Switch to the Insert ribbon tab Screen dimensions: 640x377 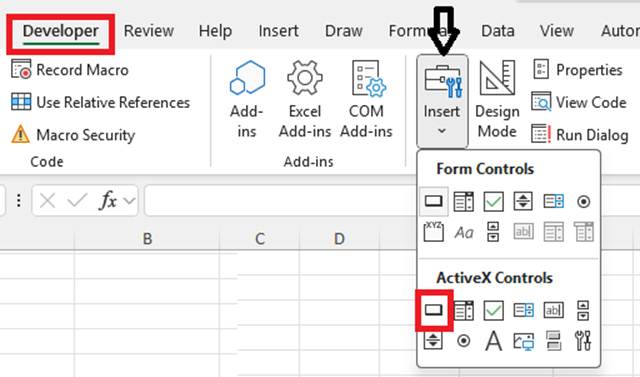(278, 31)
